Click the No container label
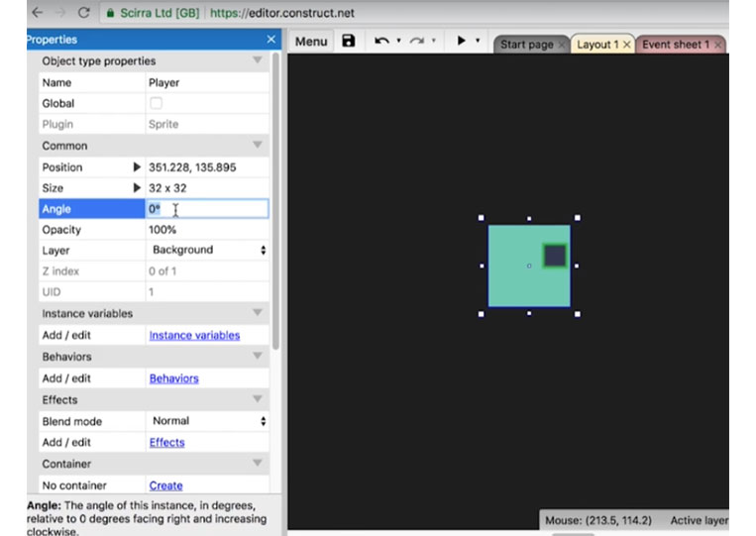The image size is (756, 536). [74, 485]
